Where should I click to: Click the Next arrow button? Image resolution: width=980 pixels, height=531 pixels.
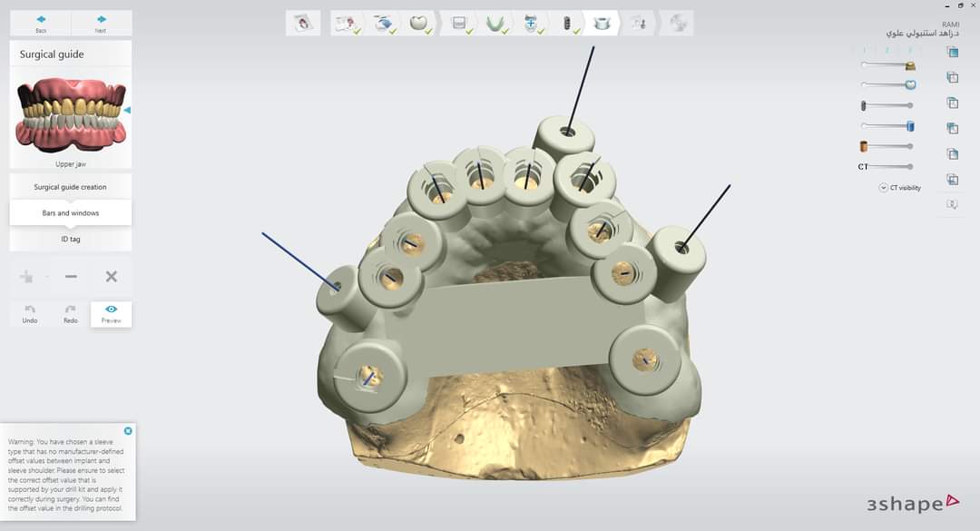101,24
